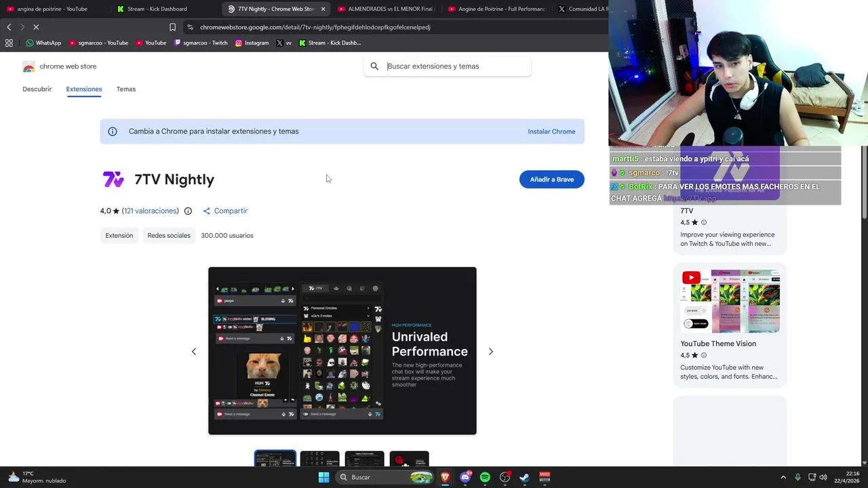Image resolution: width=868 pixels, height=488 pixels.
Task: Open the WhatsApp bookmark
Action: pyautogui.click(x=43, y=43)
